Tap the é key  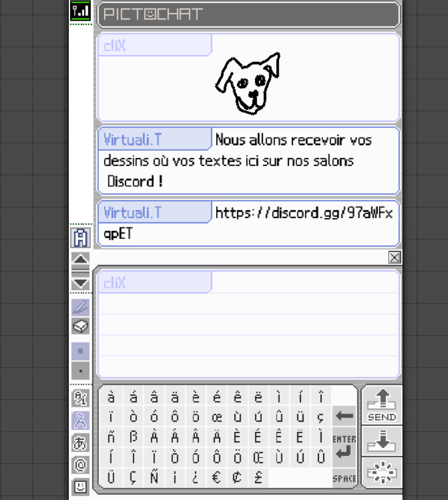pyautogui.click(x=216, y=396)
